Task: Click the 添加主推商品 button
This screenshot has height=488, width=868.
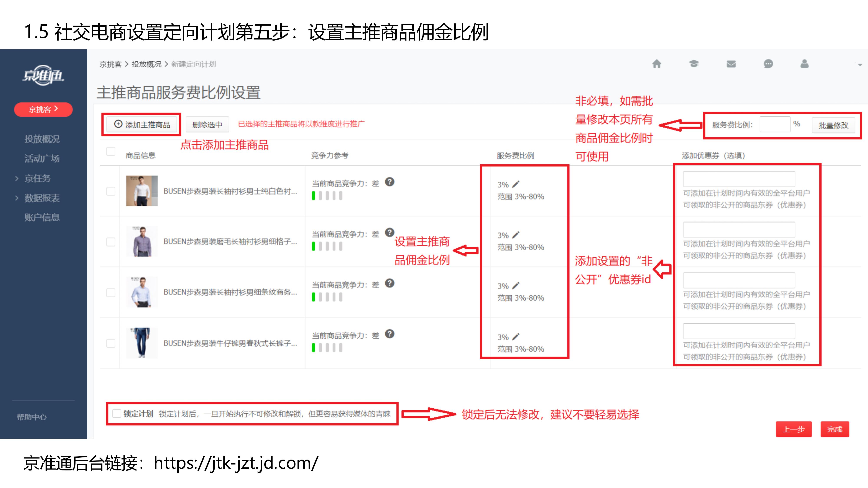Action: (142, 125)
